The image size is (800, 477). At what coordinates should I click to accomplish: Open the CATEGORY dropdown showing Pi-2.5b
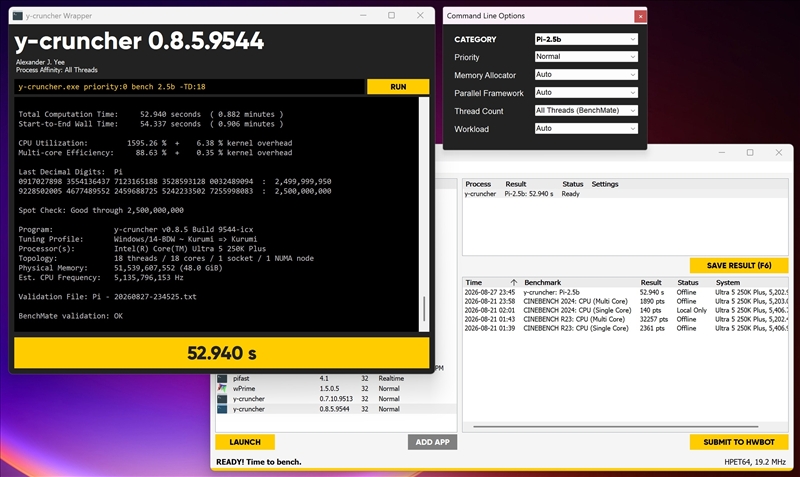point(586,39)
